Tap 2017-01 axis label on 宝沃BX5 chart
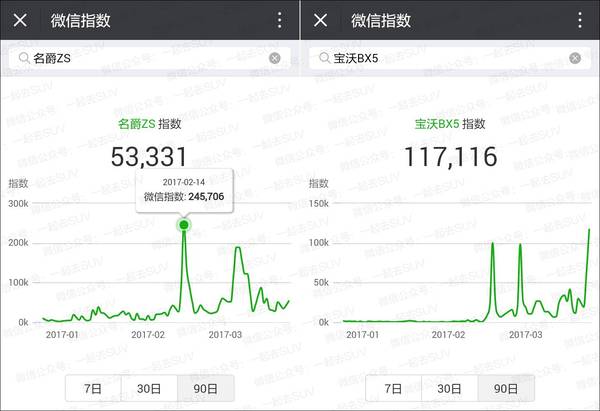The height and width of the screenshot is (411, 600). click(362, 335)
